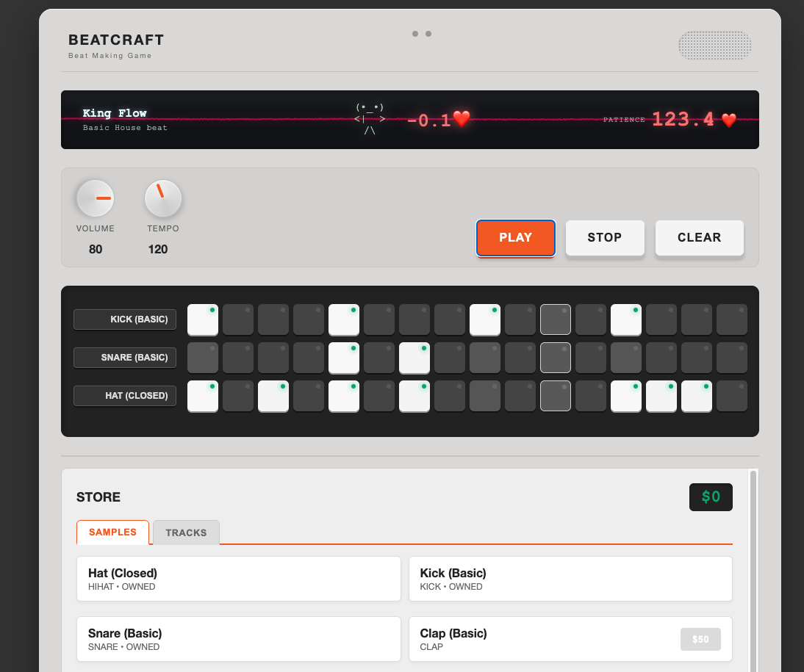The width and height of the screenshot is (804, 672).
Task: Switch to the Samples tab
Action: (112, 532)
